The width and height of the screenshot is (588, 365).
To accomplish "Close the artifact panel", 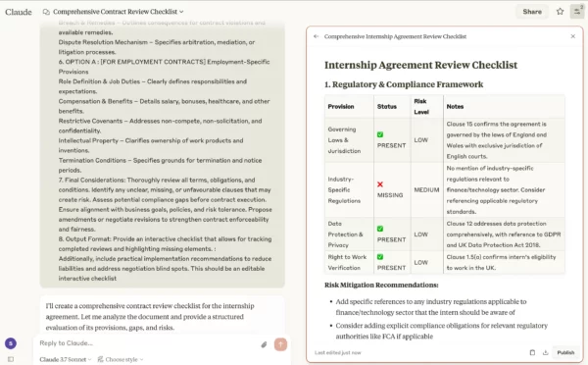I will coord(572,36).
